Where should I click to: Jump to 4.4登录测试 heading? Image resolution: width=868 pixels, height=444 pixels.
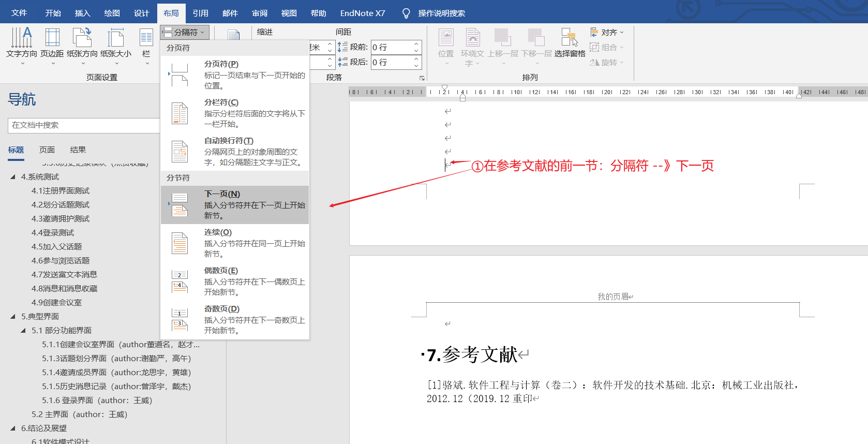(x=53, y=233)
